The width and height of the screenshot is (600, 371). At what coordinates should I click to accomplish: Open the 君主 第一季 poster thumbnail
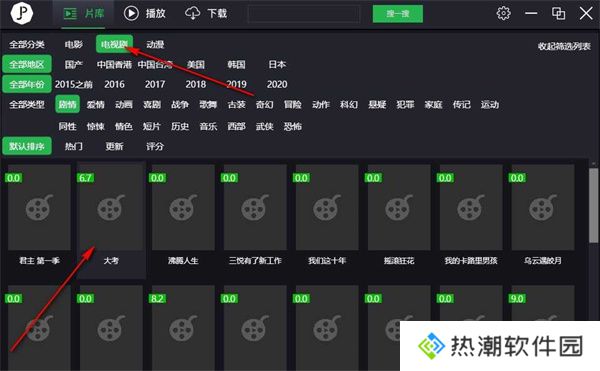tap(39, 207)
